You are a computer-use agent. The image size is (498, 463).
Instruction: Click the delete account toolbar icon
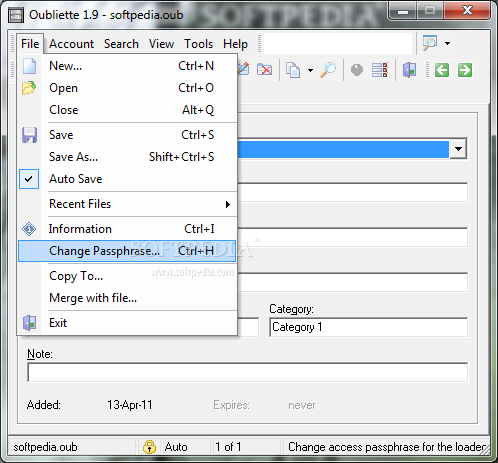click(x=265, y=70)
